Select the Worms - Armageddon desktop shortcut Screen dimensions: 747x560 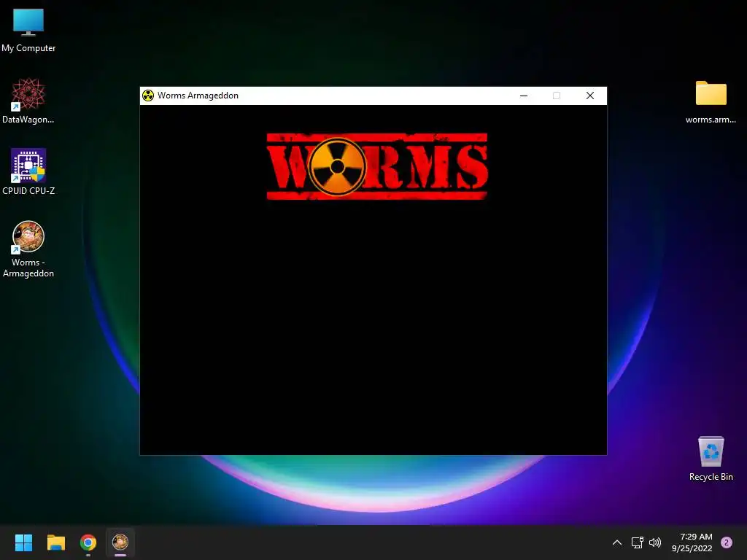point(28,249)
